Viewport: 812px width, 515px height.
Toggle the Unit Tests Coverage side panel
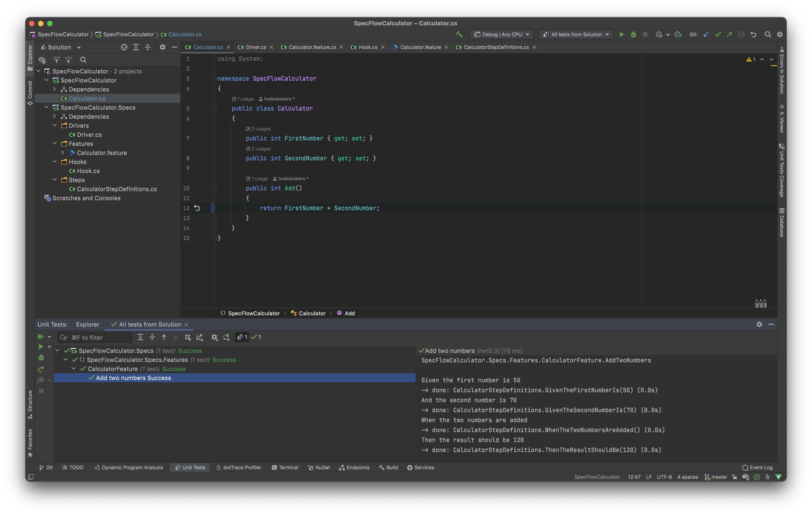point(782,170)
